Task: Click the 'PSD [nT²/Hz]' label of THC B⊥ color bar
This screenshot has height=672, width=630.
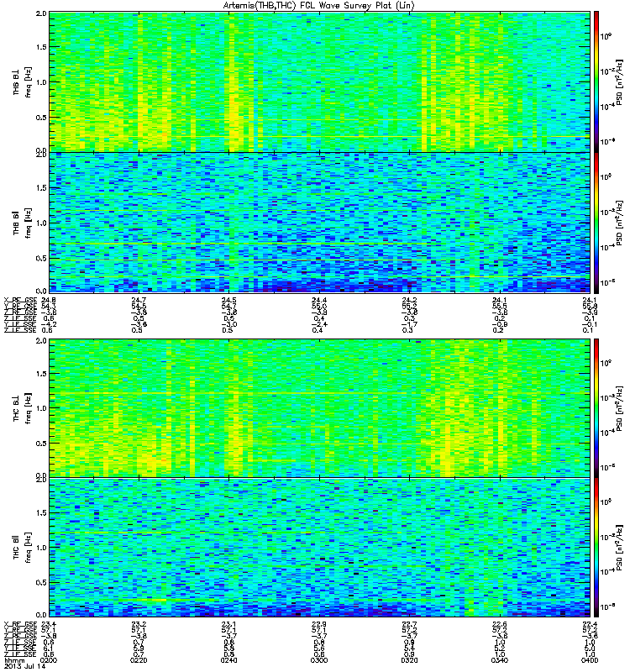Action: [619, 408]
